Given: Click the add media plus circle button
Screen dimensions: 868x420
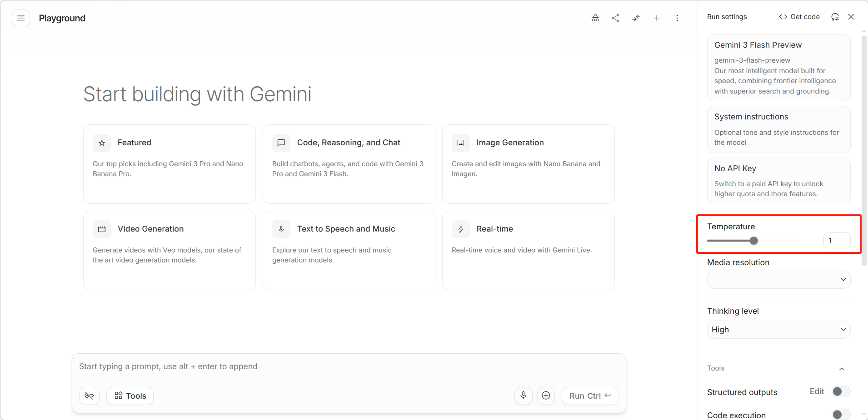Looking at the screenshot, I should coord(546,396).
